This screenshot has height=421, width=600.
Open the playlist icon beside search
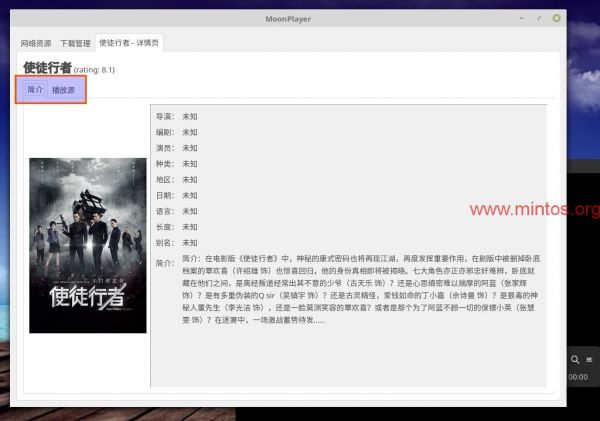click(x=591, y=358)
